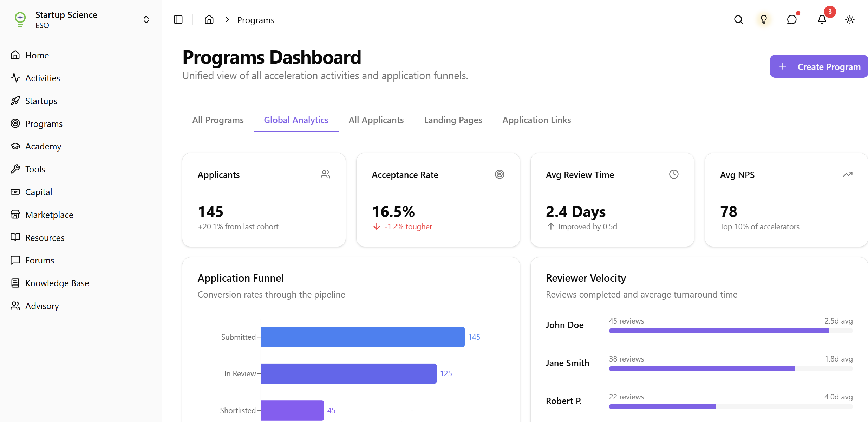Click '+20.1% from last cohort' text
The image size is (868, 422).
click(x=238, y=226)
